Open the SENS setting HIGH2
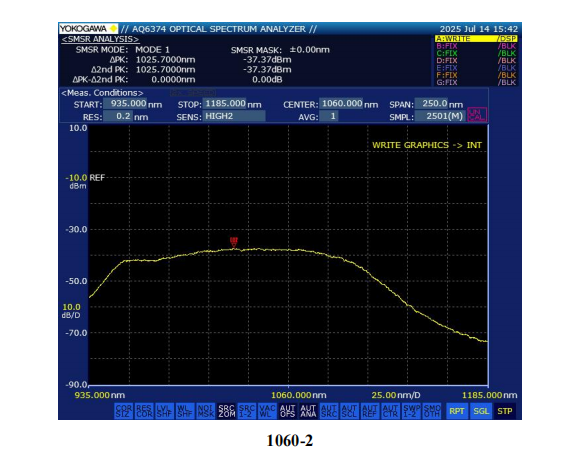The image size is (582, 468). pyautogui.click(x=234, y=116)
